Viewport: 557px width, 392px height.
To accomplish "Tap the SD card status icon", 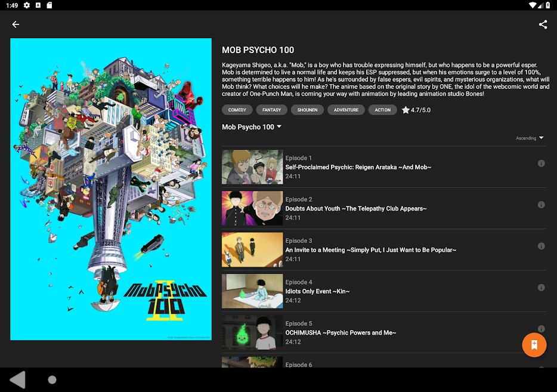I will [x=49, y=5].
